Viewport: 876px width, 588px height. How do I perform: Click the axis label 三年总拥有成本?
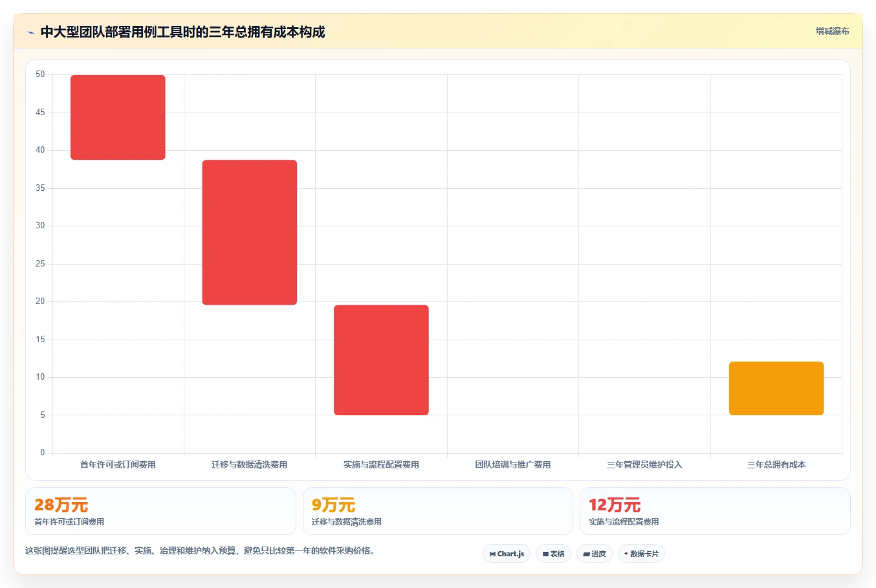point(776,464)
